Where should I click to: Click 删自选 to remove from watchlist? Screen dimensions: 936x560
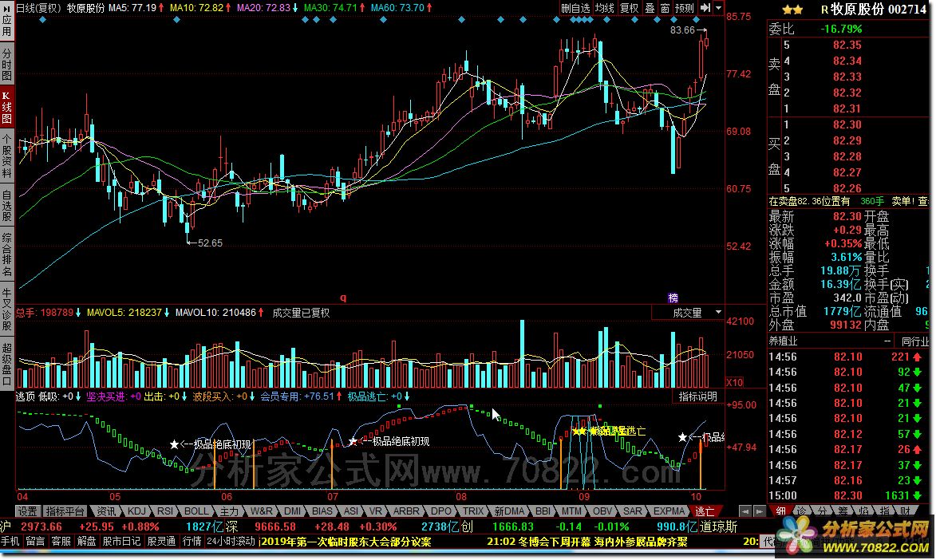pos(575,8)
